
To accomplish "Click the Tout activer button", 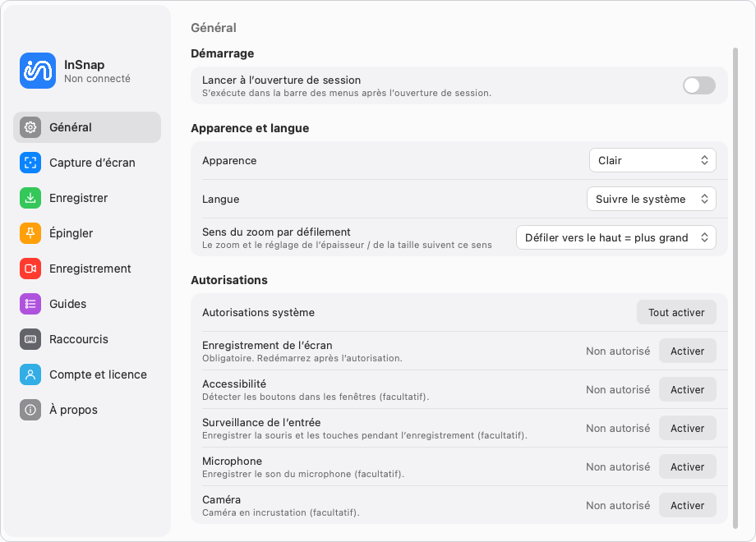I will pyautogui.click(x=676, y=312).
